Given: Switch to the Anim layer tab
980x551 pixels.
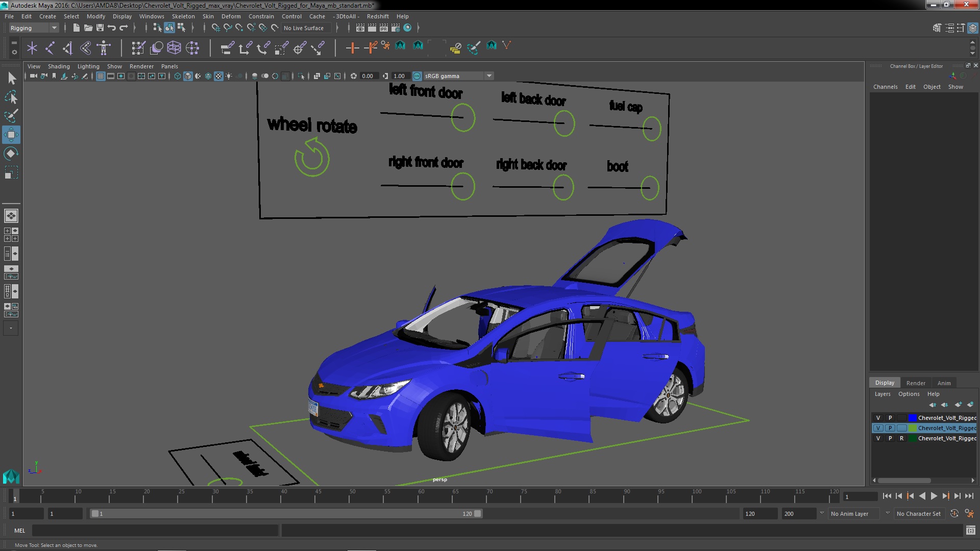Looking at the screenshot, I should click(x=944, y=383).
